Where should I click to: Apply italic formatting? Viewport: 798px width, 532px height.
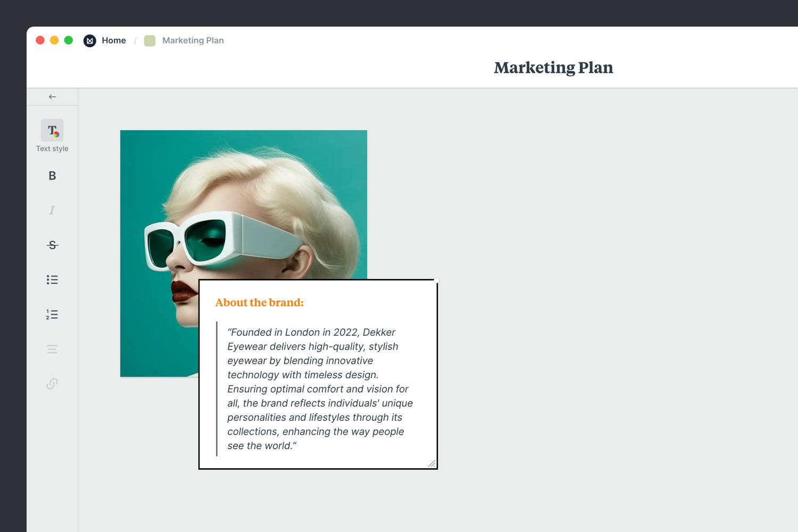[x=52, y=210]
